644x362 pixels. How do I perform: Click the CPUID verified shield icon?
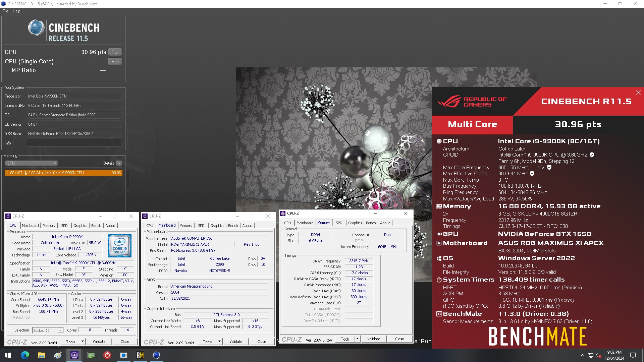pos(592,155)
